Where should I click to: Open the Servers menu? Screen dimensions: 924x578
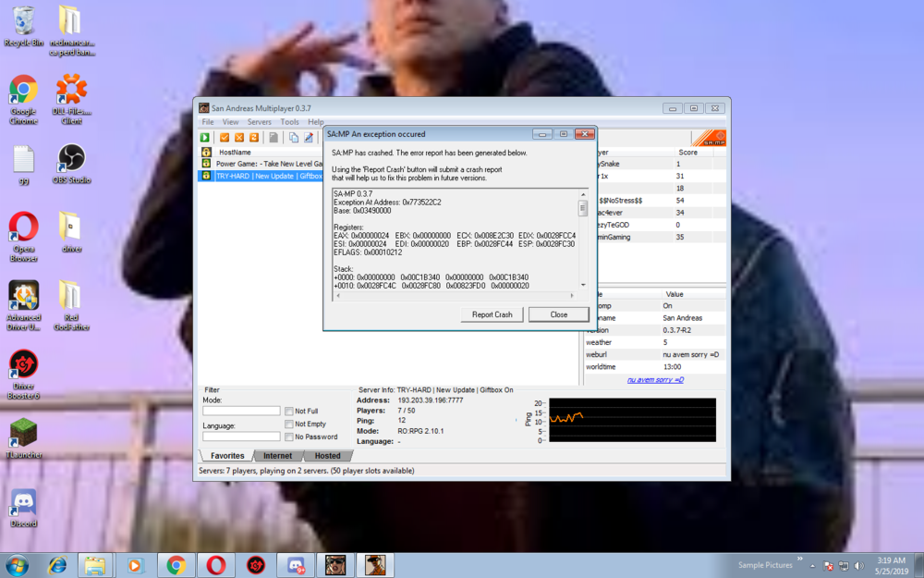pos(260,122)
